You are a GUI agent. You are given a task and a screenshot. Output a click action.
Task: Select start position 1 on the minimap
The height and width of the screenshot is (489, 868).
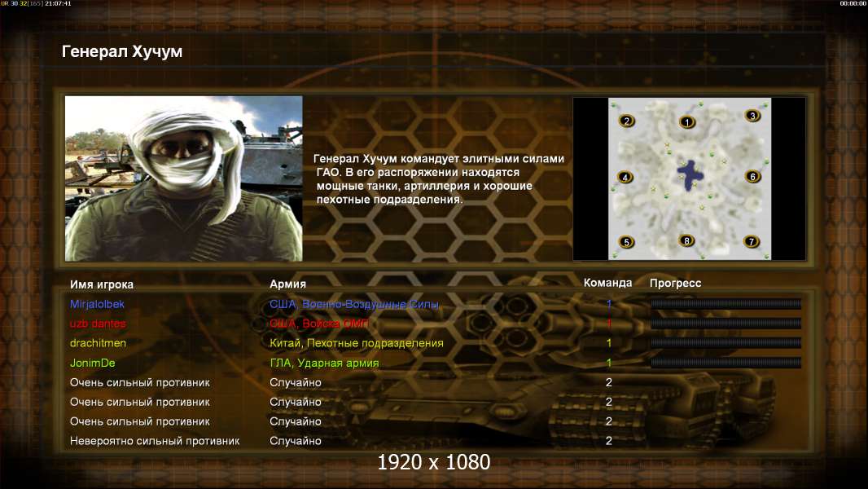[x=687, y=121]
